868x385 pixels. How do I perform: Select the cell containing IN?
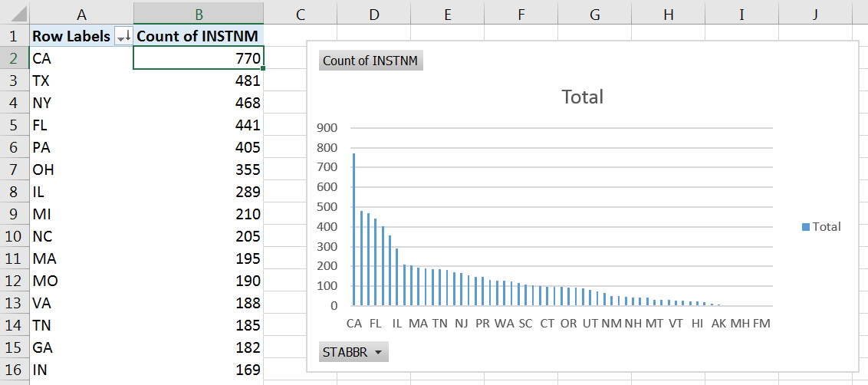81,370
